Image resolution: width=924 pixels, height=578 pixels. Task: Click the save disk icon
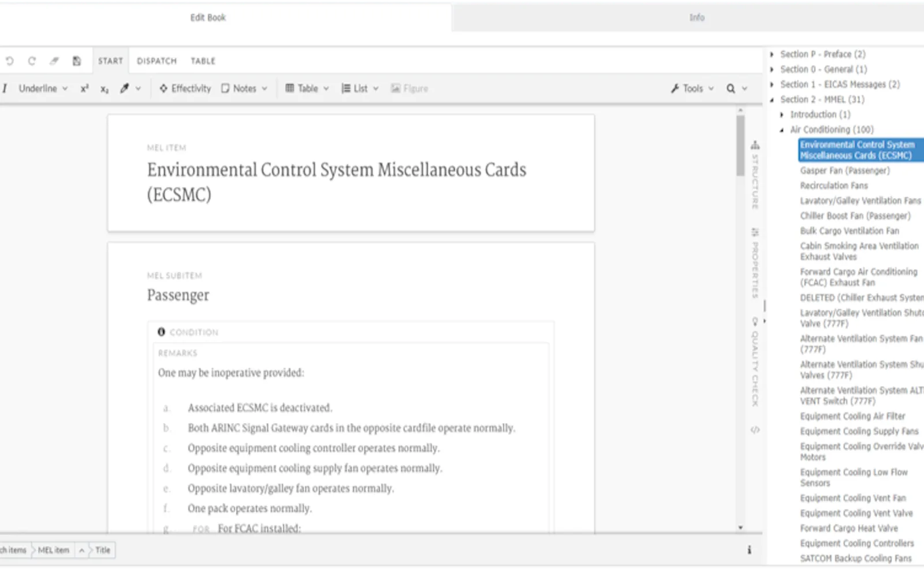[76, 61]
